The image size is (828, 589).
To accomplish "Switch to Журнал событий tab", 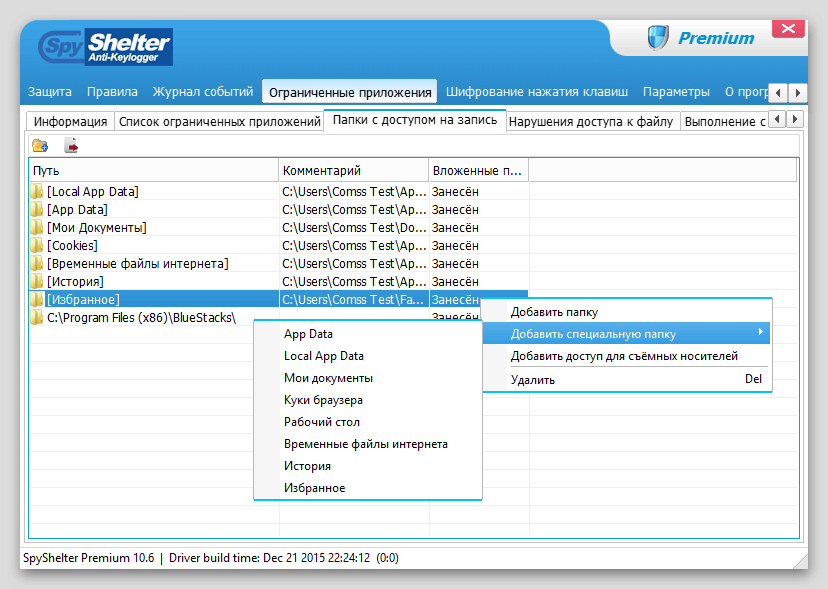I will 203,92.
